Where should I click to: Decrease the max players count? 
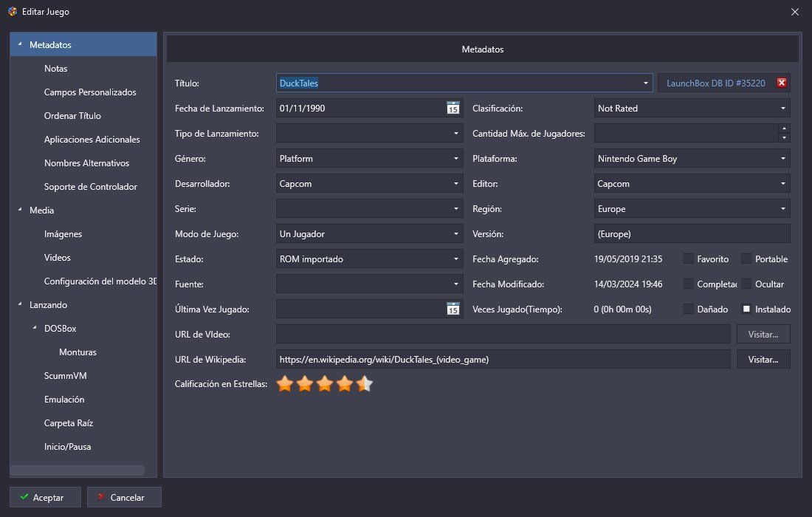(x=784, y=138)
